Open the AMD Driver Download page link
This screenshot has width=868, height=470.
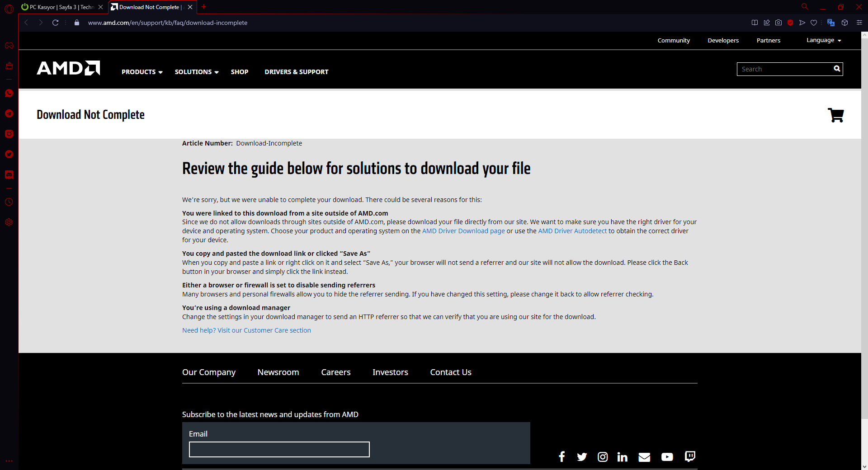coord(463,231)
